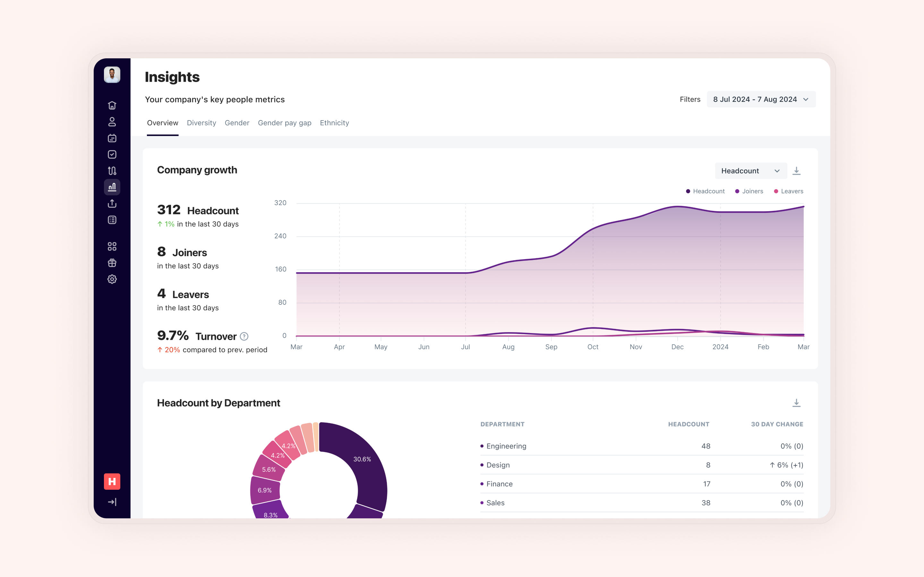
Task: Open the date range filter dropdown
Action: click(x=761, y=99)
